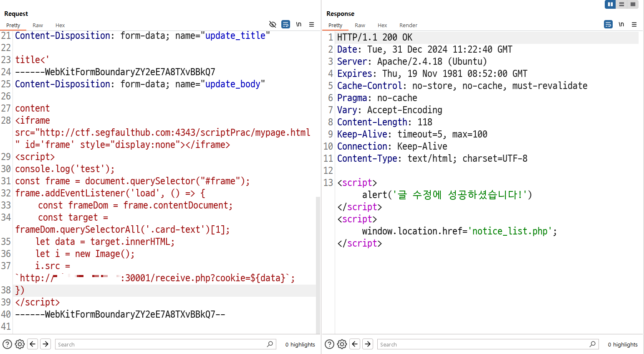
Task: Switch Response view to Pretty tab
Action: 336,25
